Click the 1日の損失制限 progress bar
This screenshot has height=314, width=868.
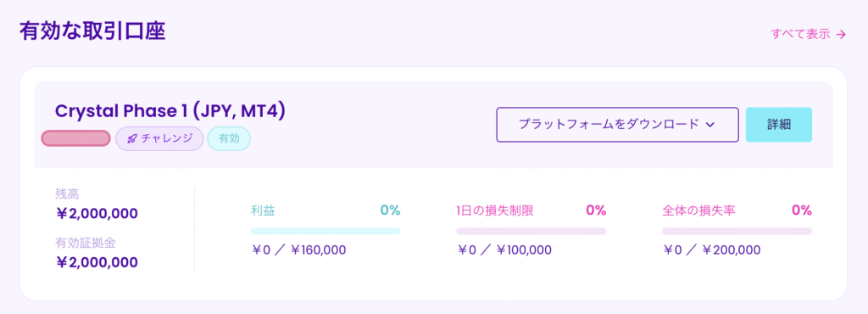531,231
